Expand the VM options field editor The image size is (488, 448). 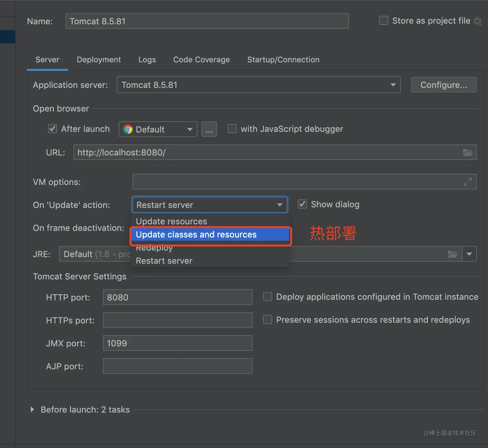pos(467,182)
